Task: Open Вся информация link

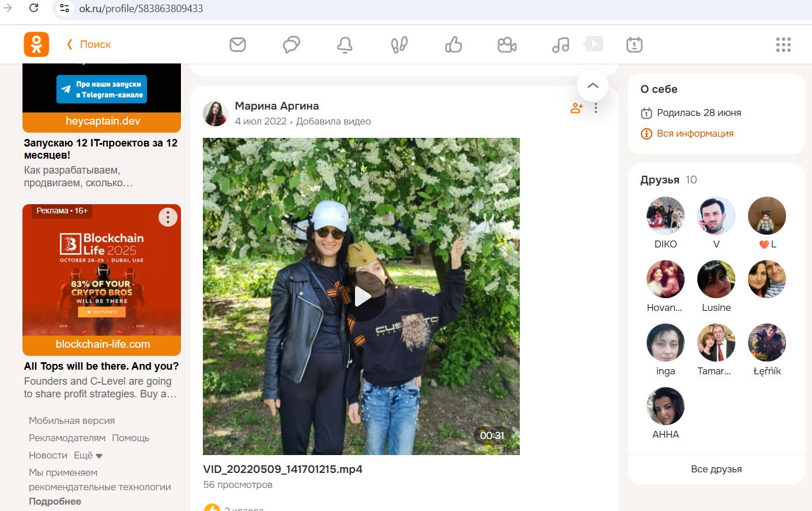Action: point(694,133)
